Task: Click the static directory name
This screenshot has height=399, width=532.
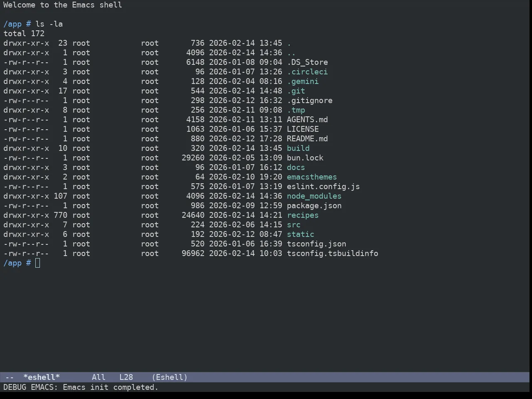Action: click(x=300, y=234)
